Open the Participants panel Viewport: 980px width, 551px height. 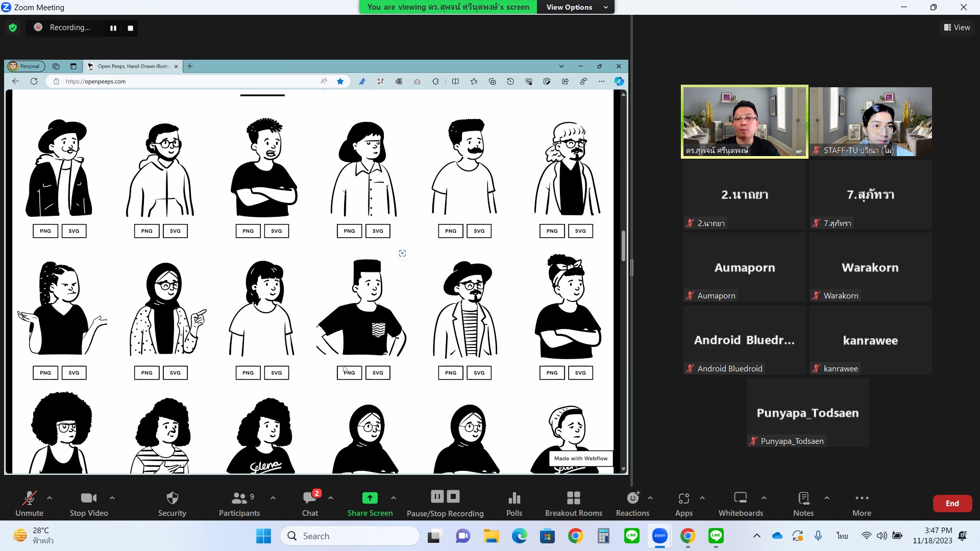click(239, 503)
